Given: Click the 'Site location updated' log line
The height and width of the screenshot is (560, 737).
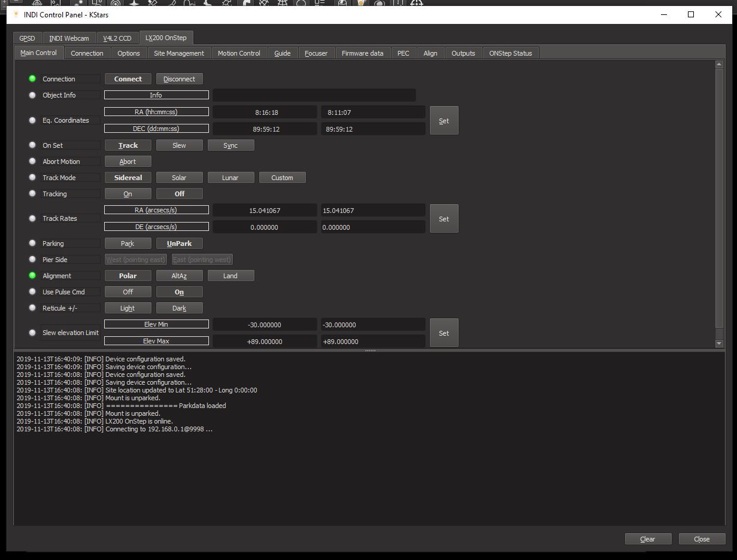Looking at the screenshot, I should [x=137, y=390].
